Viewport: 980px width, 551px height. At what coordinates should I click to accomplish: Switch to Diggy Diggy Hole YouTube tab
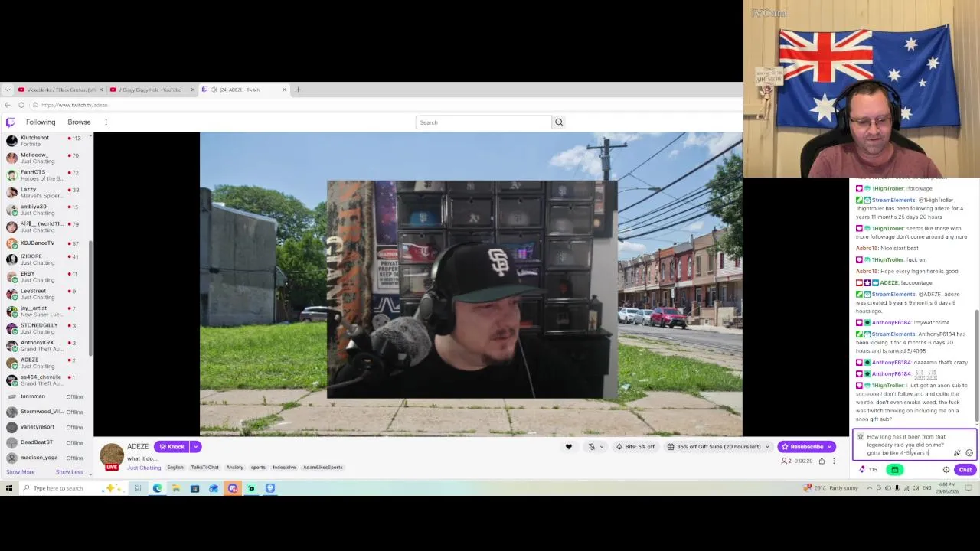click(152, 90)
